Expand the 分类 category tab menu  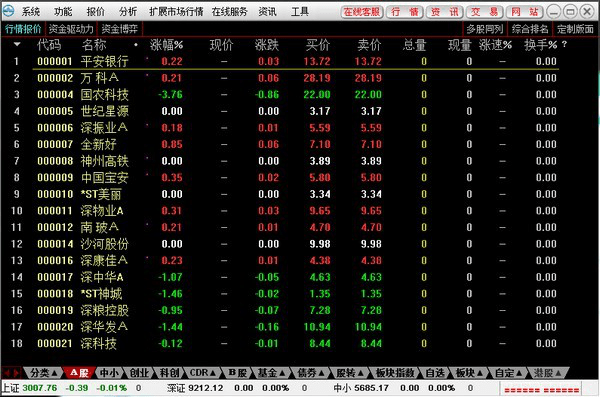pos(43,372)
